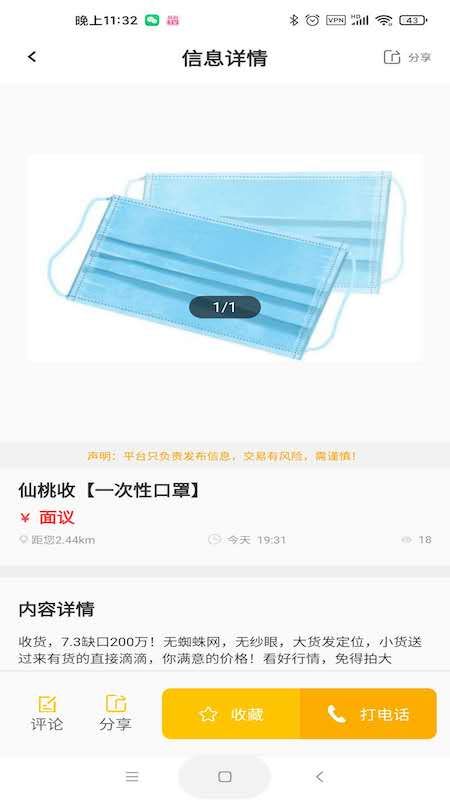This screenshot has height=800, width=450.
Task: Tap bottom bar share icon
Action: [x=116, y=704]
